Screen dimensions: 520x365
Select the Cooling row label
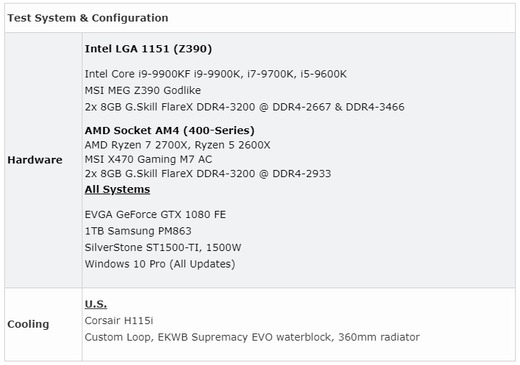[x=28, y=324]
